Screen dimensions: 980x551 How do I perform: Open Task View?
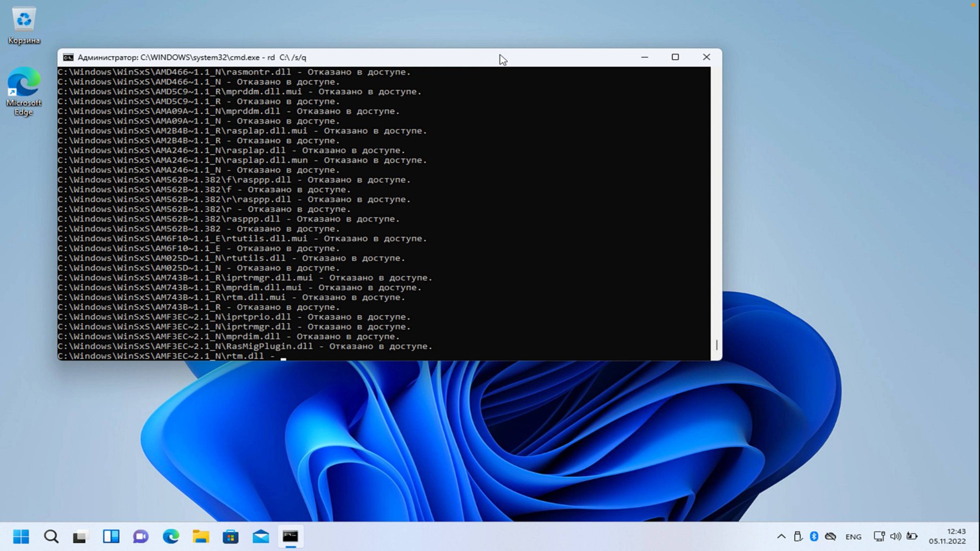coord(81,536)
